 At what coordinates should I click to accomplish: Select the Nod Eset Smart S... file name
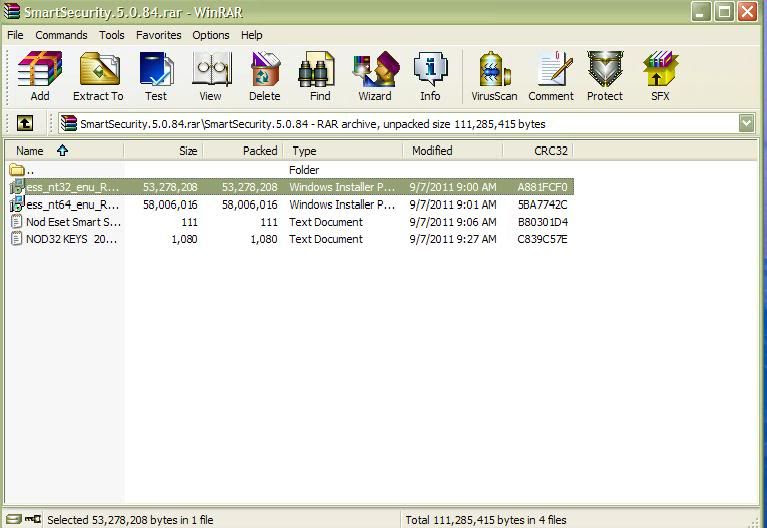[x=73, y=222]
